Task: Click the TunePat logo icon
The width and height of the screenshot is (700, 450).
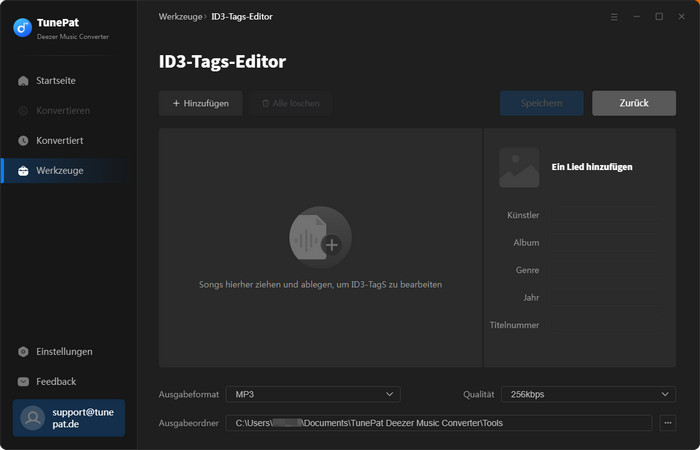Action: tap(22, 28)
